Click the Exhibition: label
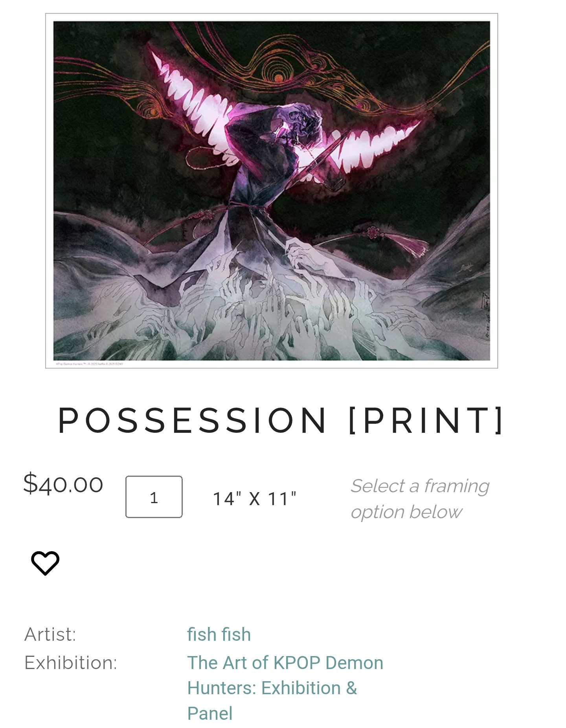The height and width of the screenshot is (728, 566). pos(71,663)
